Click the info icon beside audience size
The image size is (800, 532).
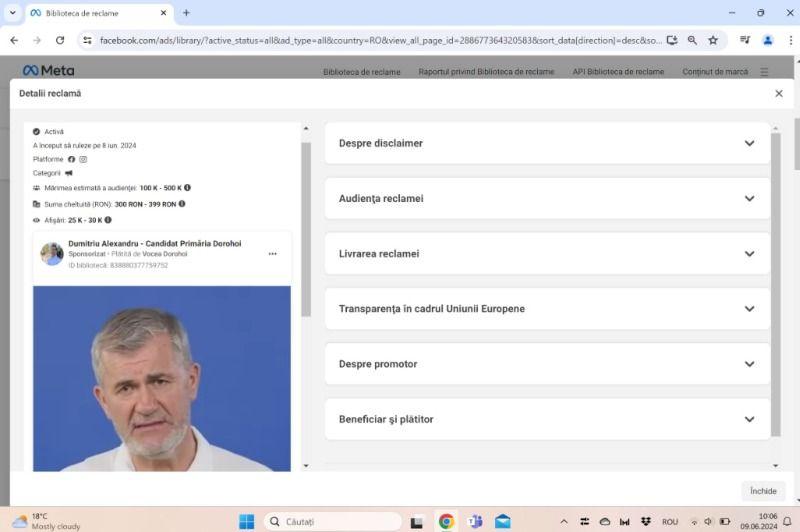click(187, 187)
